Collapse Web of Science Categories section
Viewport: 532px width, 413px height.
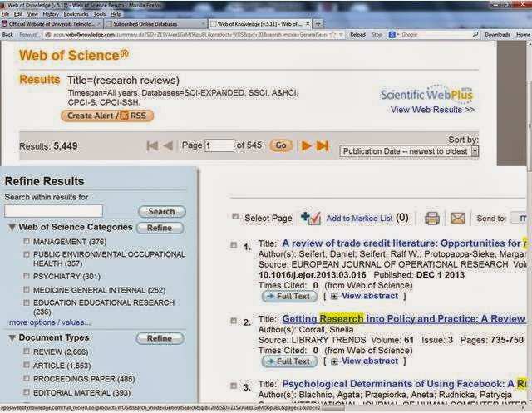coord(12,228)
